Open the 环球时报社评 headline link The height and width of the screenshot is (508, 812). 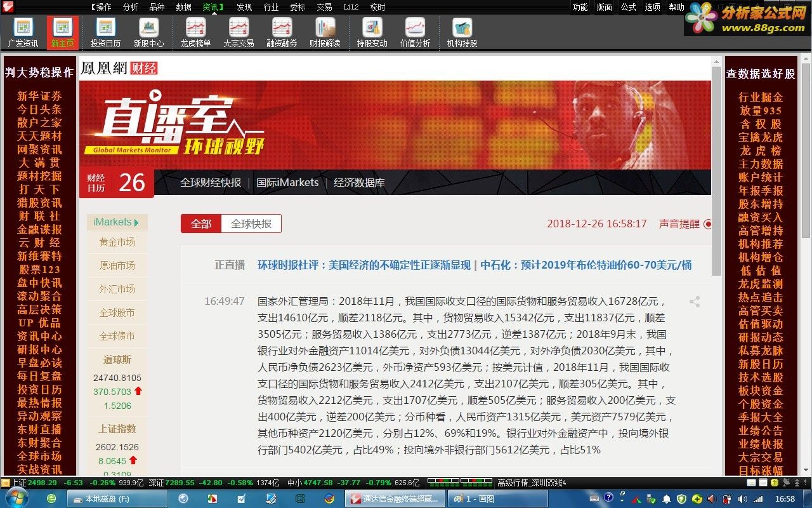click(x=364, y=265)
